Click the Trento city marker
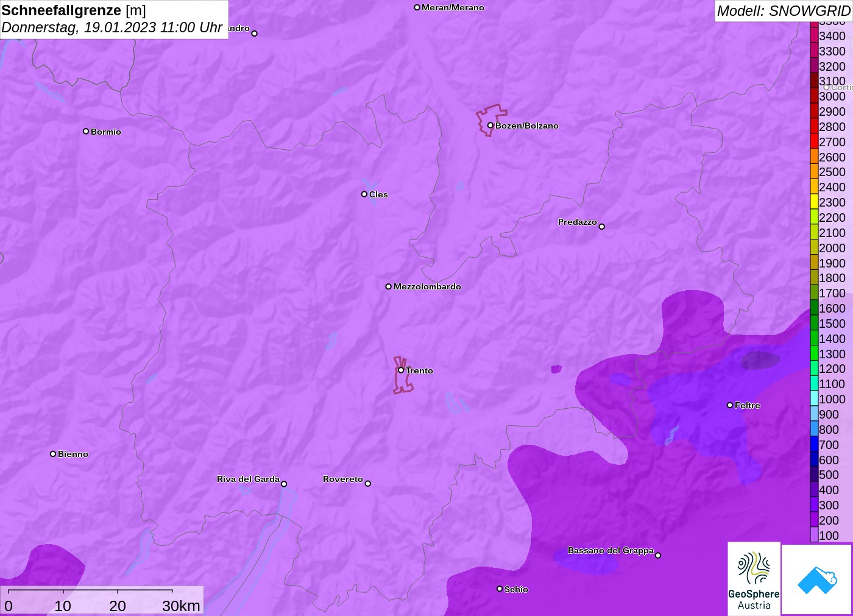Image resolution: width=853 pixels, height=616 pixels. pos(401,370)
